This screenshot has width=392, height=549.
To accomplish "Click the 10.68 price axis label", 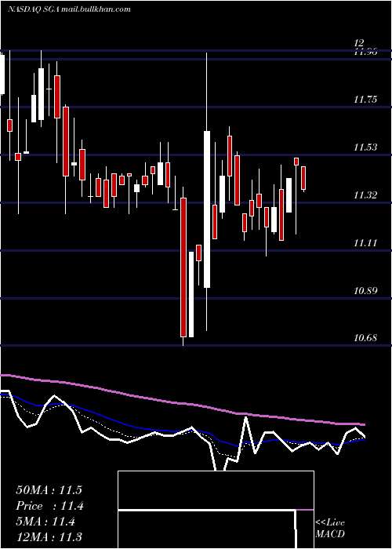I will click(x=365, y=338).
